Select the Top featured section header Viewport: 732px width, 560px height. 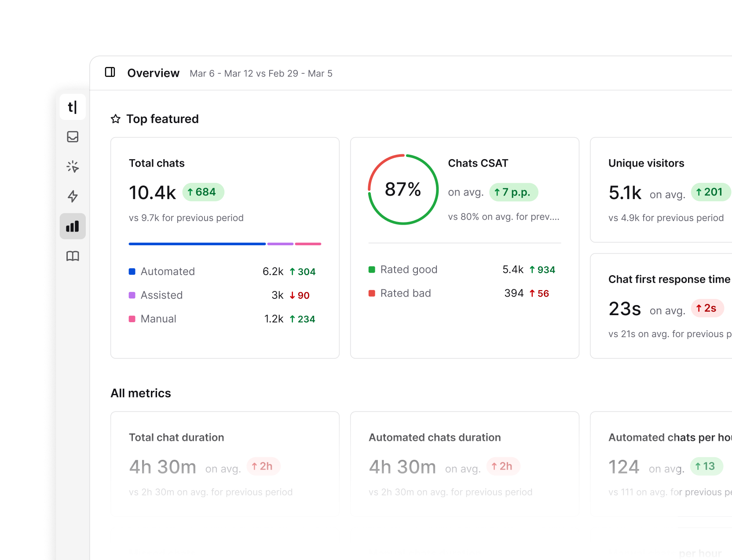pos(162,119)
